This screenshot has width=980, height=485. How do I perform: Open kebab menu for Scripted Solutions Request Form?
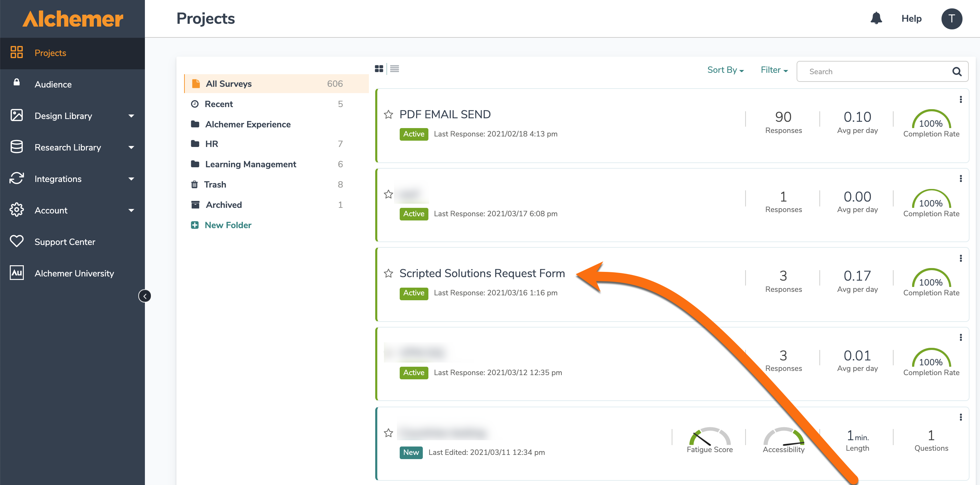click(x=961, y=258)
